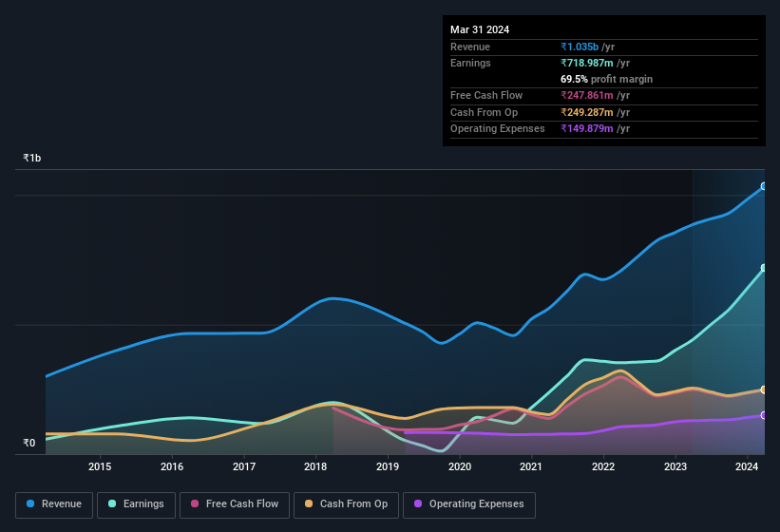This screenshot has height=532, width=780.
Task: Toggle the Cash From Op legend button
Action: pyautogui.click(x=346, y=504)
